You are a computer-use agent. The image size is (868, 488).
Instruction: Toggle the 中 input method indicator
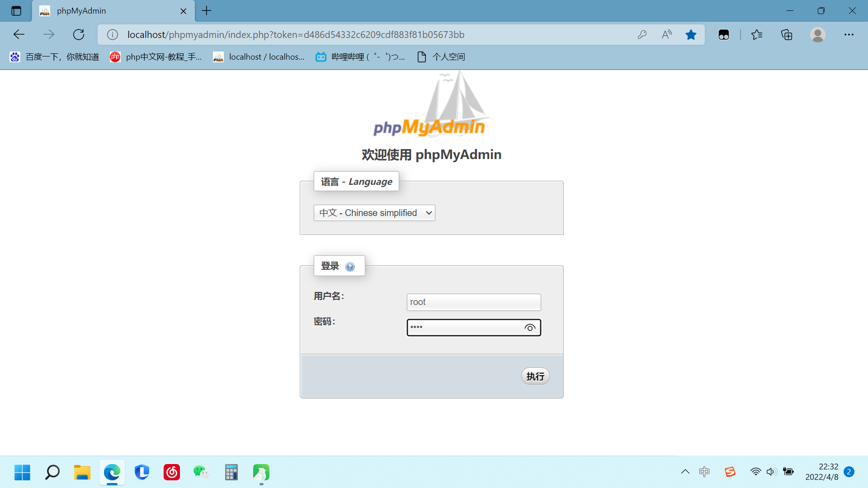coord(704,472)
